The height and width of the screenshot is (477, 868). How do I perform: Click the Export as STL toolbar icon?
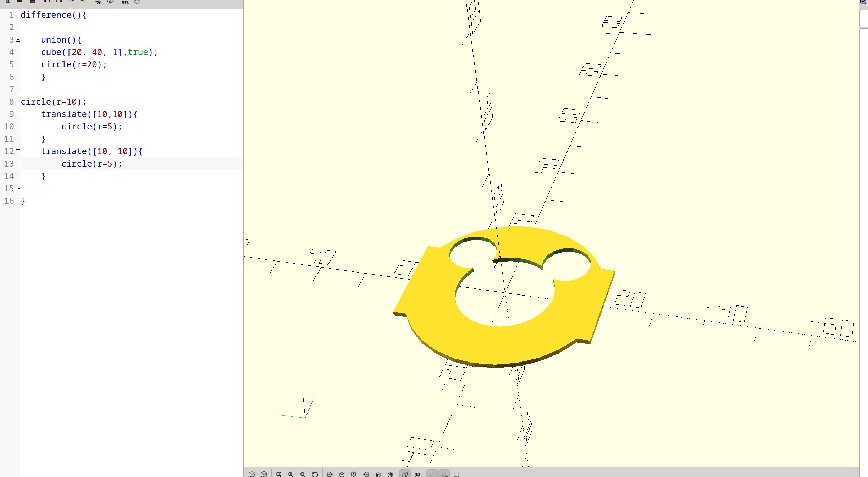tap(125, 2)
